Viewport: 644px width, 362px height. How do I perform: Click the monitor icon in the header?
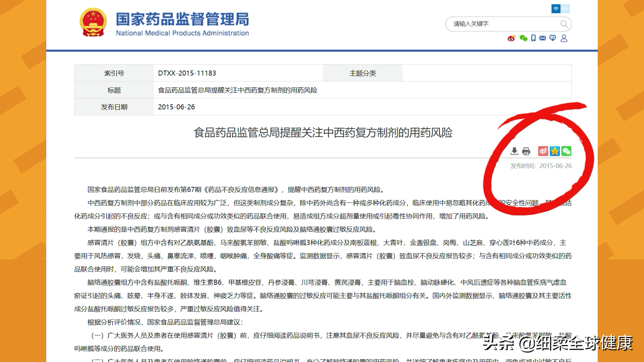tap(553, 38)
